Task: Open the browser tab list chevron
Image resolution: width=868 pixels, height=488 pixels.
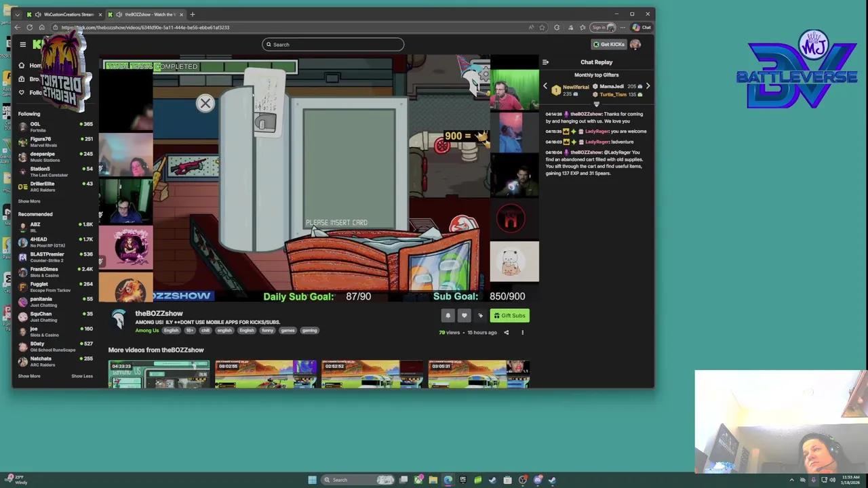Action: pos(17,14)
